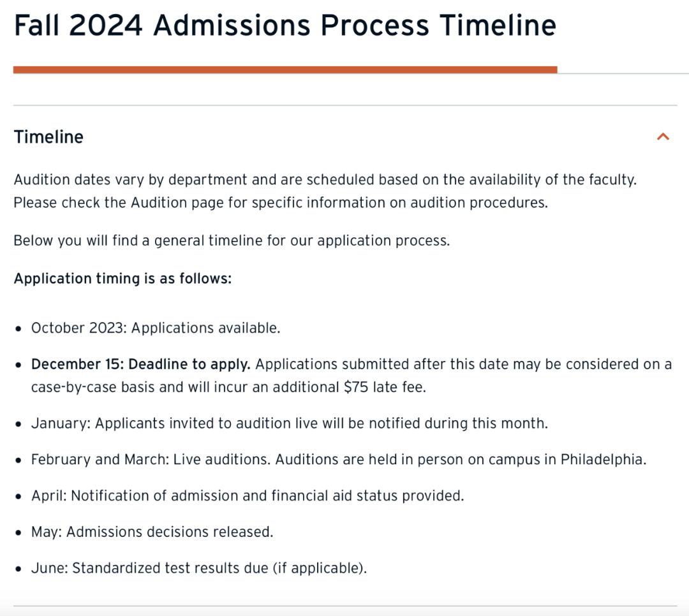Click the "February and March: Live auditions" bullet

point(152,459)
